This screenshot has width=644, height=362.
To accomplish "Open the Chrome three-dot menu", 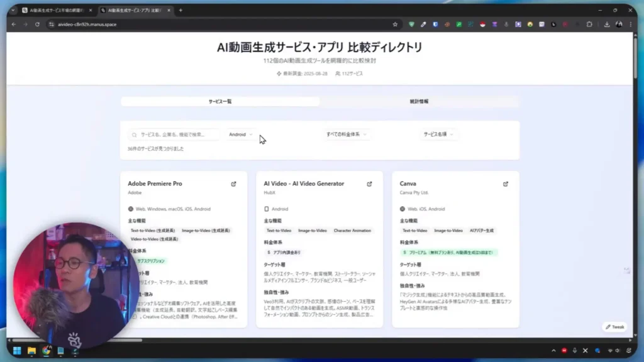I will pos(631,25).
